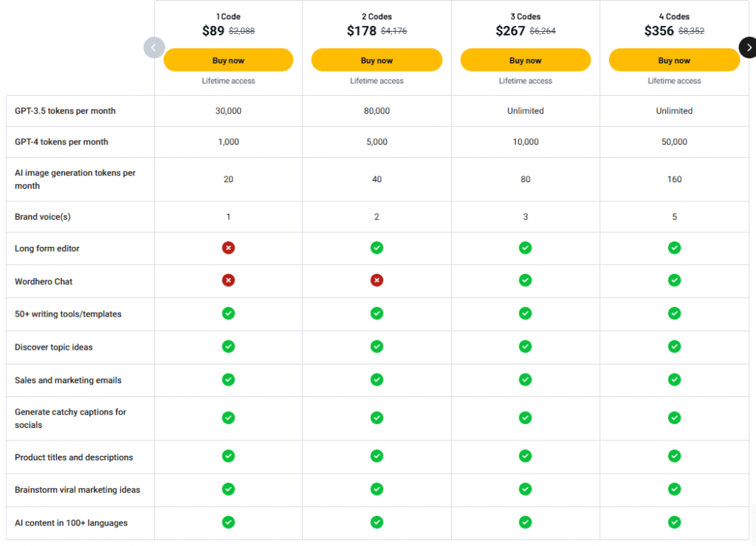The width and height of the screenshot is (756, 546).
Task: Click check for Discover topic ideas, 4 Codes
Action: pos(674,347)
